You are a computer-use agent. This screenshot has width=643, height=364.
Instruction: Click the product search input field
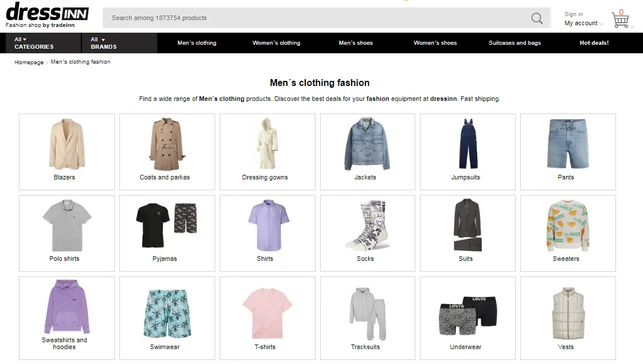coord(315,18)
